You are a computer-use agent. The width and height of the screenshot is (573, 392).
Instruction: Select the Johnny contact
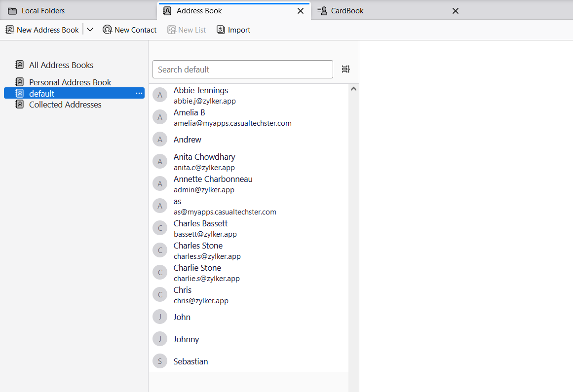(x=248, y=339)
